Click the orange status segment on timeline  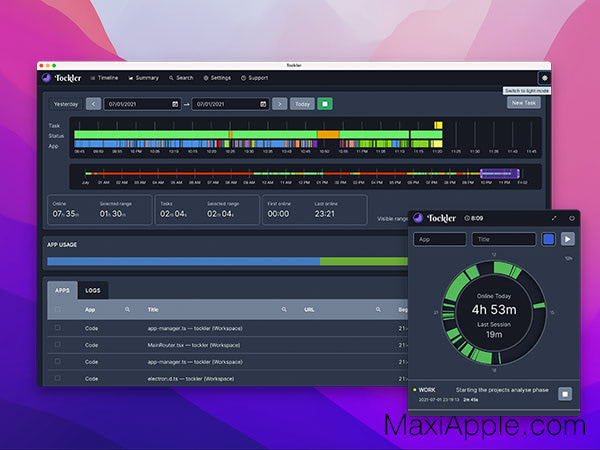pos(328,135)
